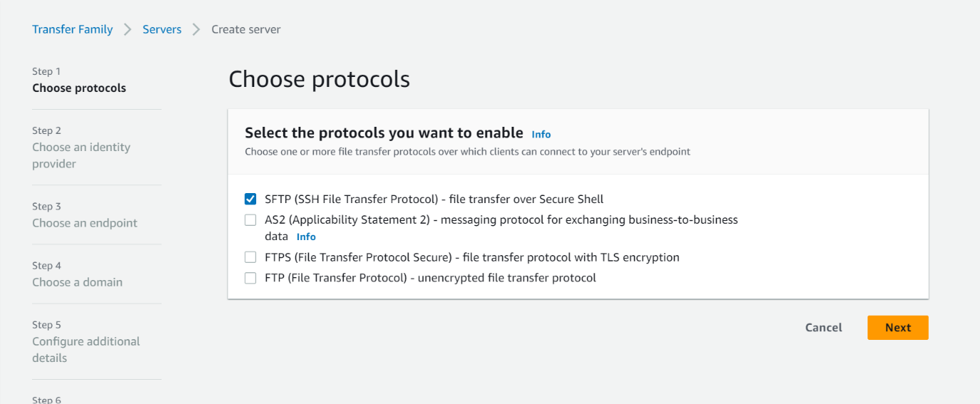The width and height of the screenshot is (980, 404).
Task: Click the Create server breadcrumb text
Action: (x=246, y=29)
